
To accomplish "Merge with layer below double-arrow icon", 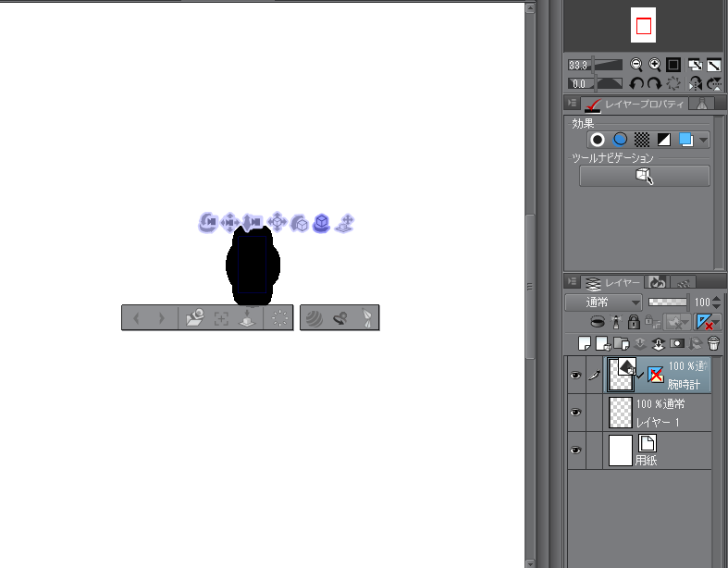I will pyautogui.click(x=659, y=344).
